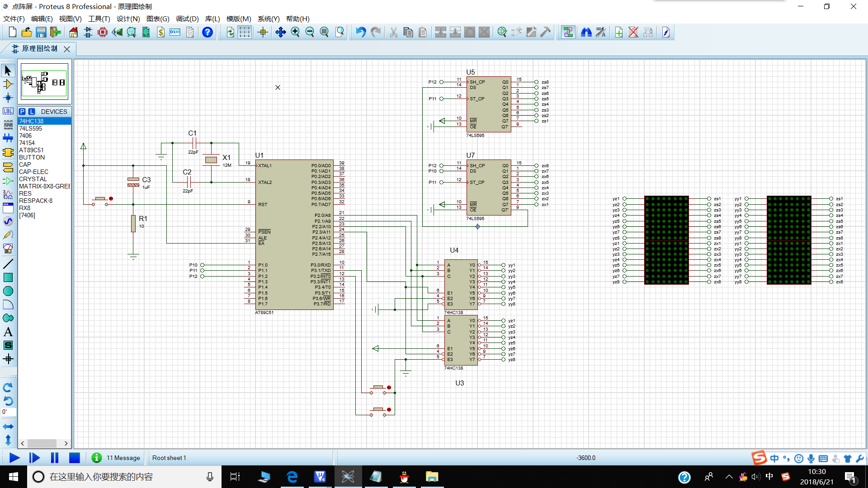Click the pan/center view arrows icon
Screen dimensions: 868x488
[281, 32]
